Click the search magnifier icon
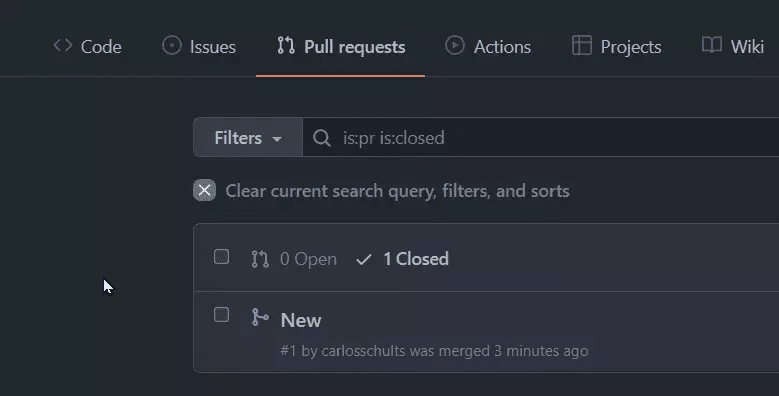Image resolution: width=779 pixels, height=396 pixels. (x=322, y=138)
